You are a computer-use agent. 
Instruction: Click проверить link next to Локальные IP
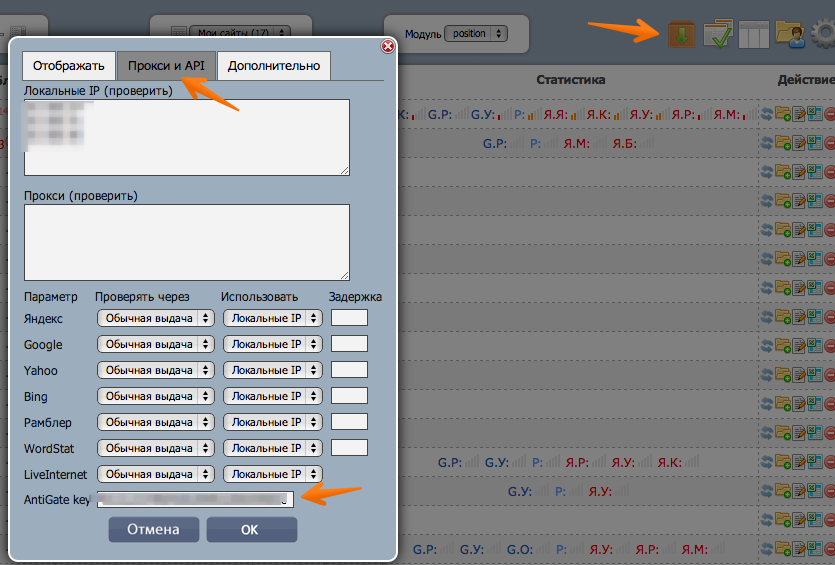(x=138, y=91)
